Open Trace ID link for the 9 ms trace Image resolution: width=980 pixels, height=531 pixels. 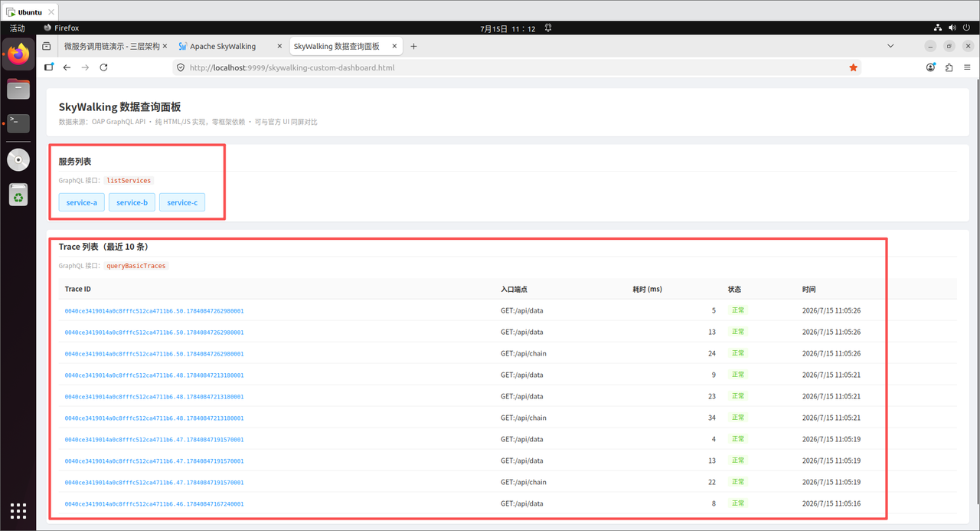pyautogui.click(x=154, y=375)
